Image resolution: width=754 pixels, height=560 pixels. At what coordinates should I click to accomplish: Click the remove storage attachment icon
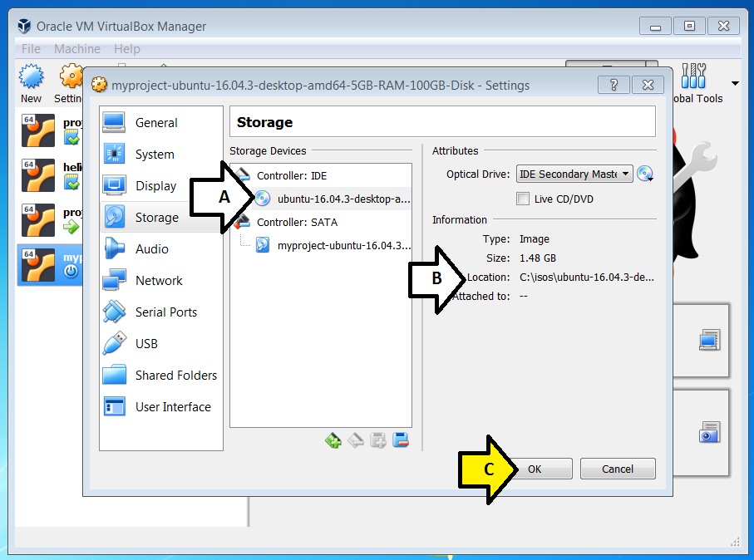[401, 440]
